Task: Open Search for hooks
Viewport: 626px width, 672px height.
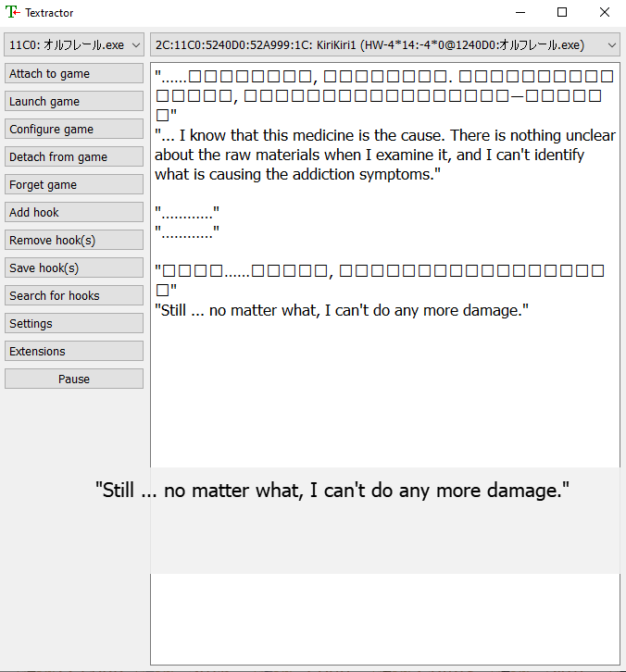Action: [x=74, y=295]
